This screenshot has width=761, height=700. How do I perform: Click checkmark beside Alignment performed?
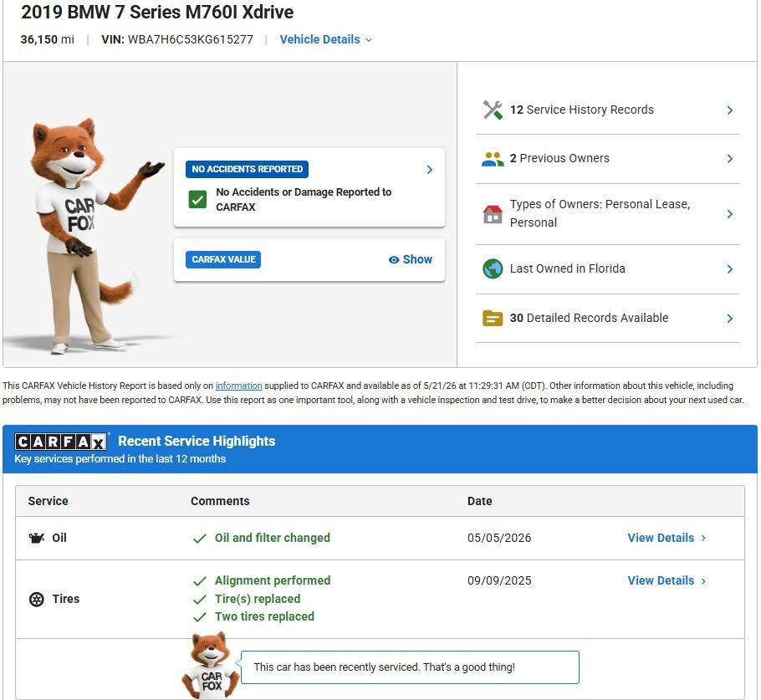200,581
